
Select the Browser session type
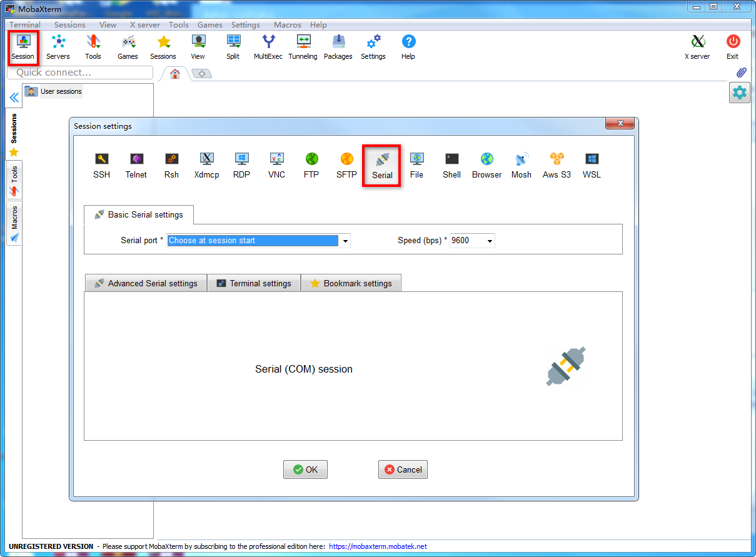point(486,166)
